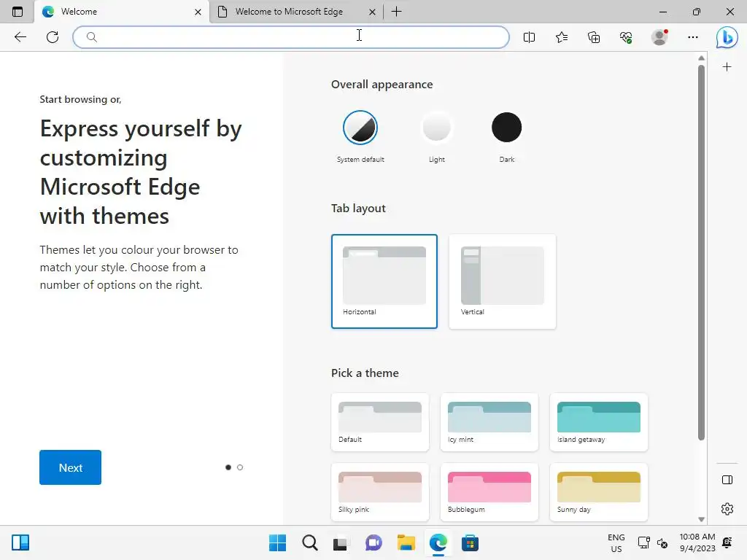
Task: Open the tab actions menu icon
Action: coord(18,12)
